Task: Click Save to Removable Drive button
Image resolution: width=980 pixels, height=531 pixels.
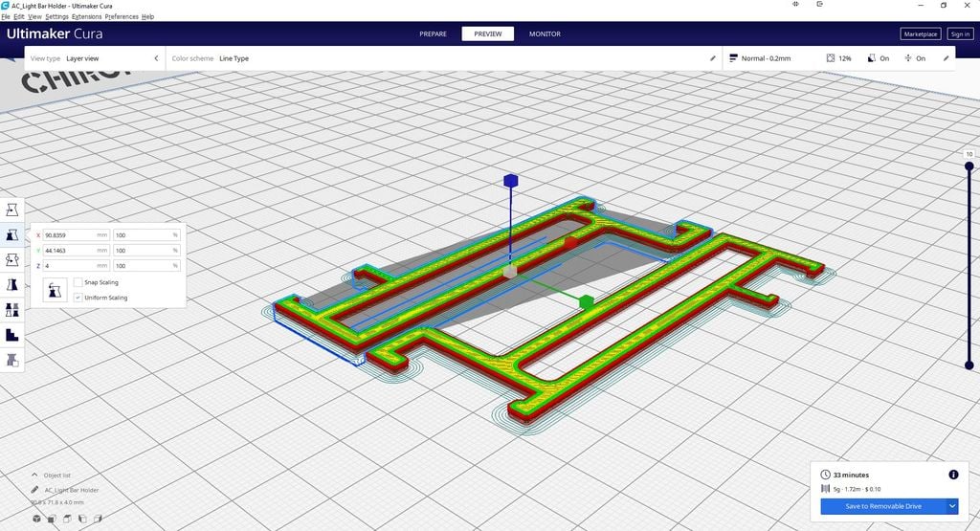Action: click(x=882, y=506)
